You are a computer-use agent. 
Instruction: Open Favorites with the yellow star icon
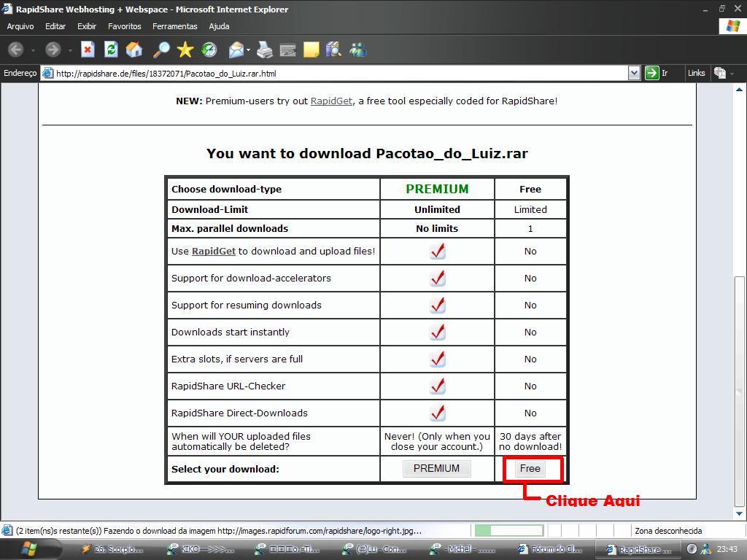pos(185,50)
